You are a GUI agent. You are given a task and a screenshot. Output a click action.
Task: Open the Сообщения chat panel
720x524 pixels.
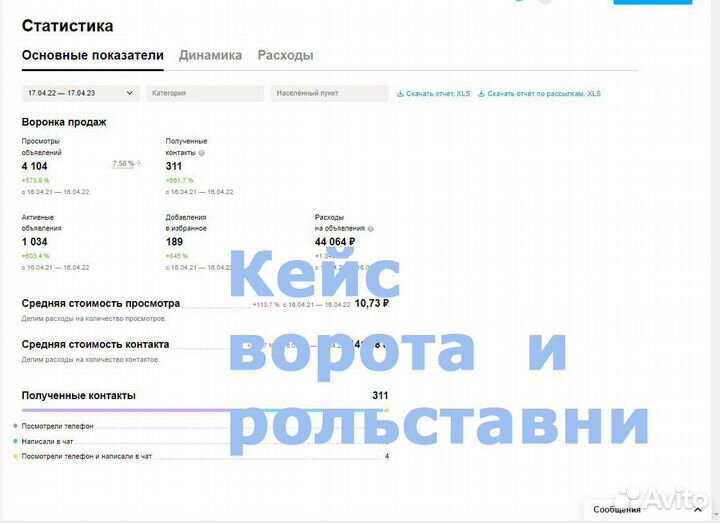pos(616,510)
